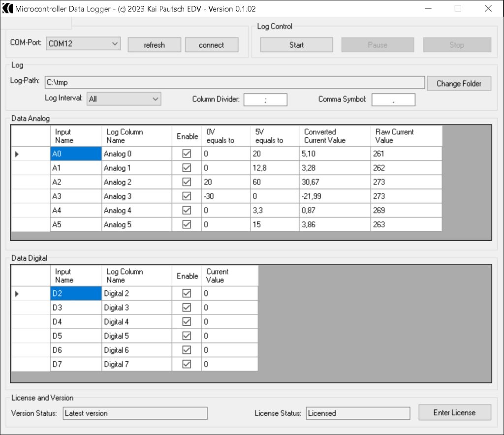Screen dimensions: 504x435
Task: Click the 'Digital 6' log column name cell
Action: point(137,350)
